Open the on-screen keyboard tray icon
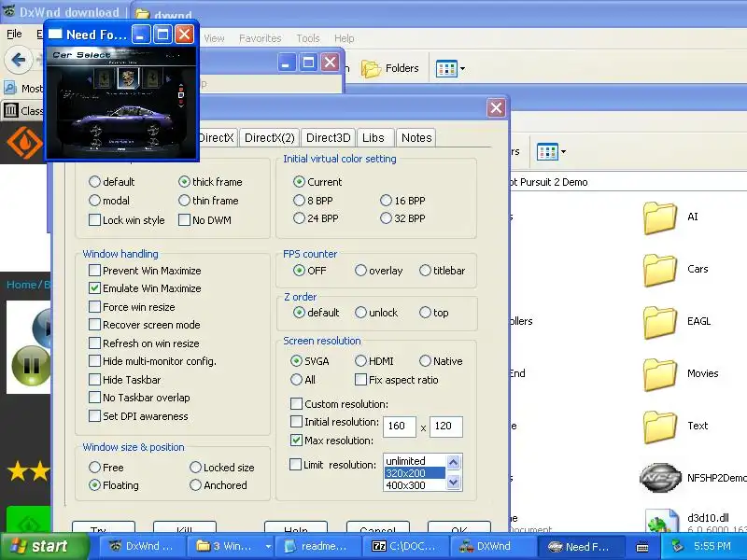The height and width of the screenshot is (560, 747). (x=642, y=546)
